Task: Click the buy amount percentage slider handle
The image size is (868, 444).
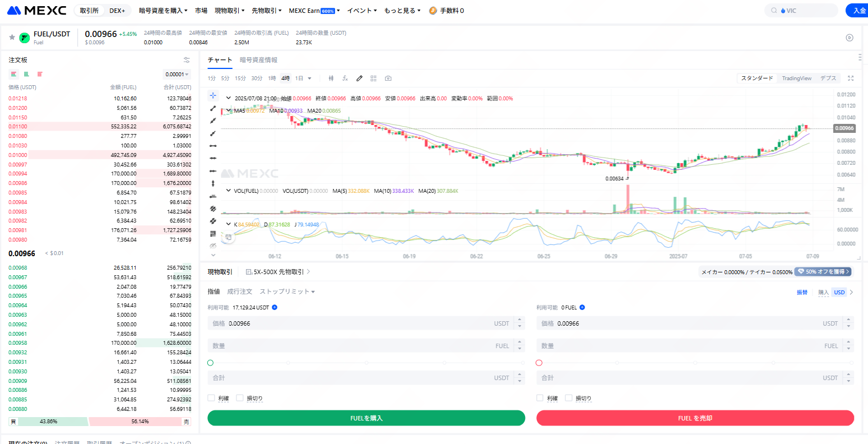Action: pos(211,363)
